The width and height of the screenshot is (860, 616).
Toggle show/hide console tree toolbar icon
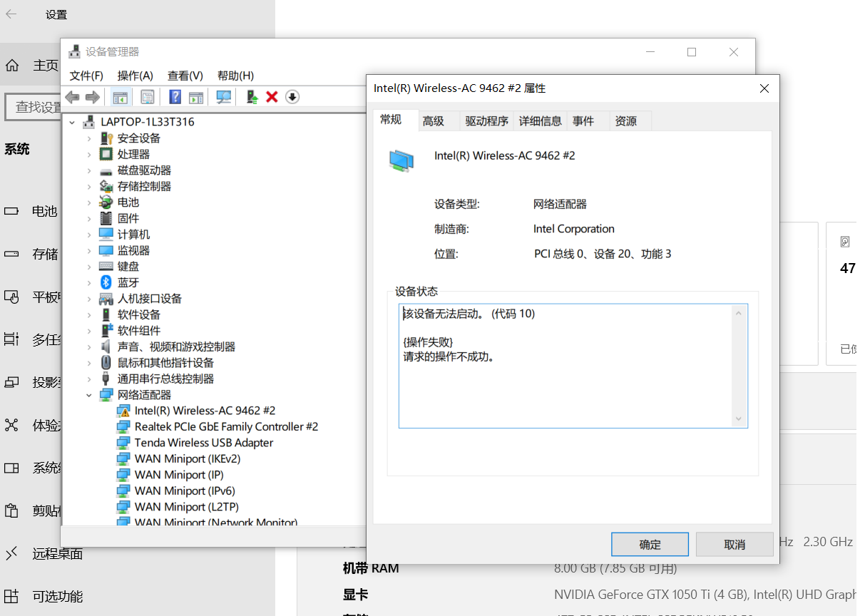pyautogui.click(x=120, y=97)
